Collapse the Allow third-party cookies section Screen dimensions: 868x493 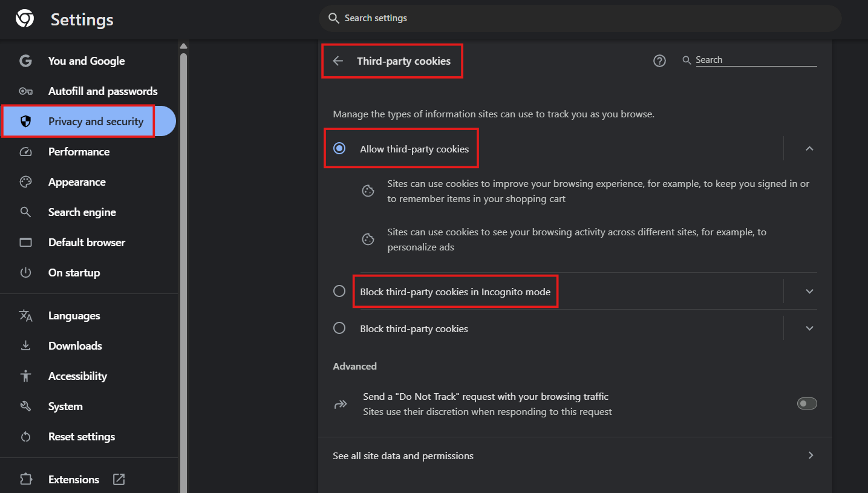click(x=809, y=149)
